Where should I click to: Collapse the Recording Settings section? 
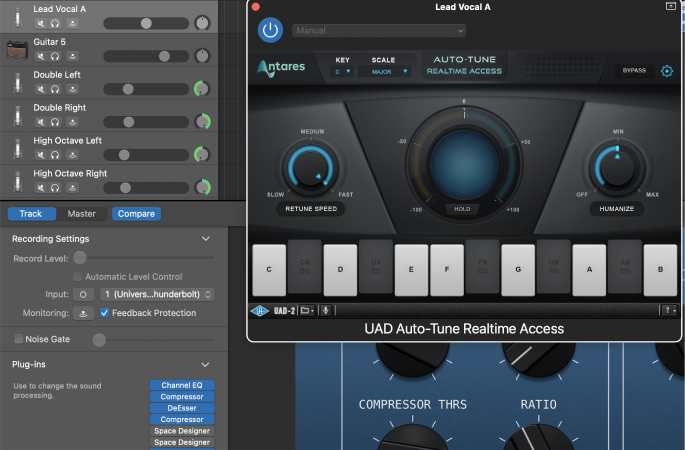pyautogui.click(x=206, y=239)
